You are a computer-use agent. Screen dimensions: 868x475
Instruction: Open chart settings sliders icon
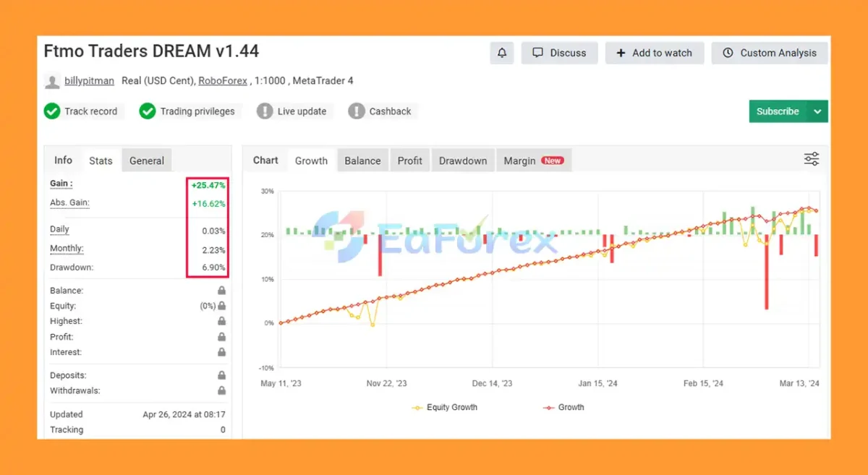coord(812,160)
